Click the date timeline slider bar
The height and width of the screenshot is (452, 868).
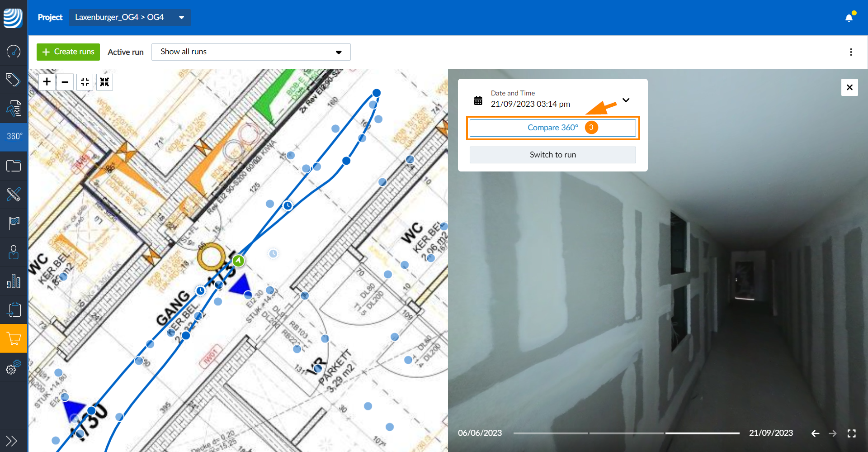(626, 433)
